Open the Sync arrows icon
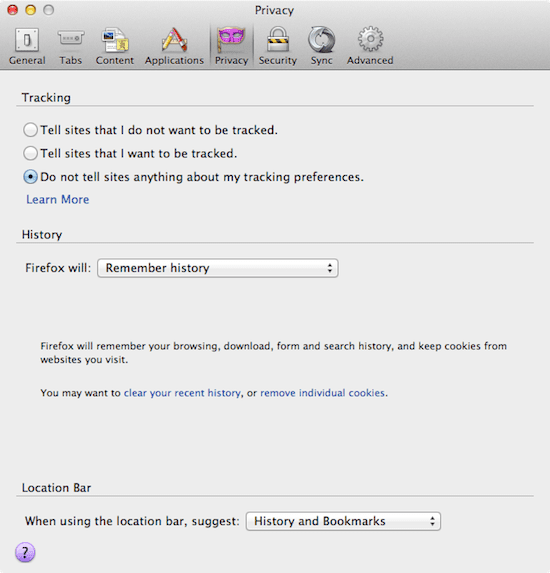The image size is (550, 573). [x=321, y=39]
